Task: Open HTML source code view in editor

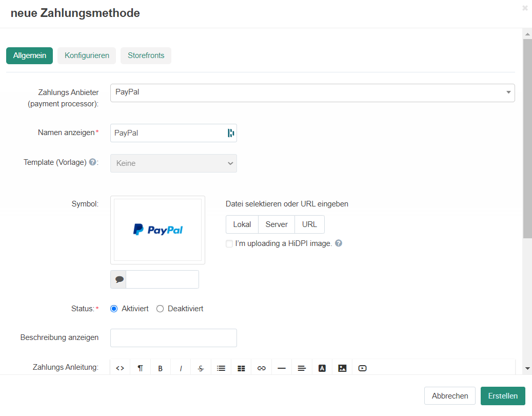Action: [x=120, y=368]
